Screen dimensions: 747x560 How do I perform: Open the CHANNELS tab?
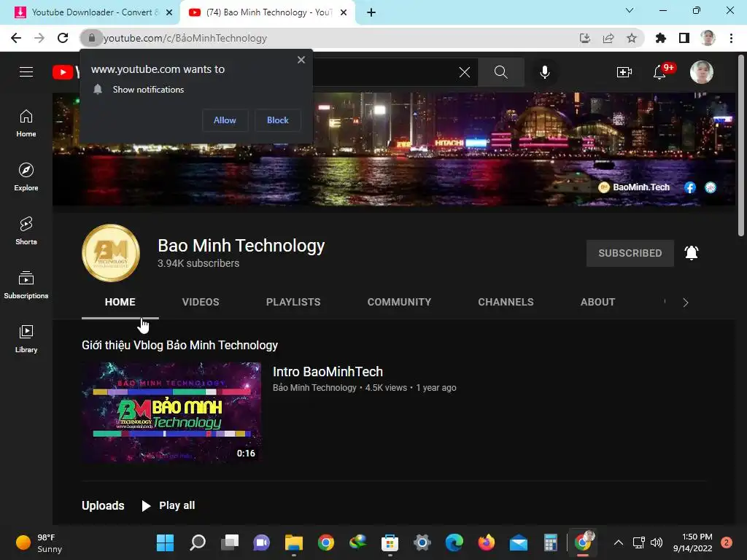pos(506,302)
